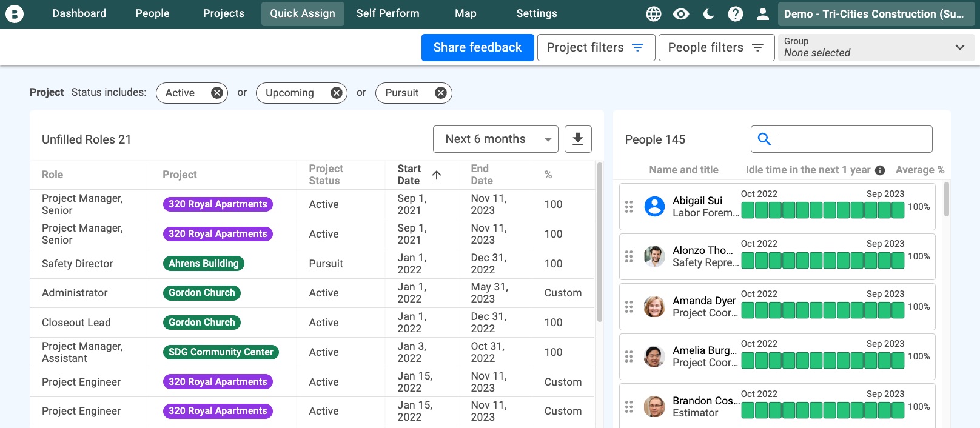Click Abigail Sui's idle time bar
Image resolution: width=980 pixels, height=428 pixels.
823,210
